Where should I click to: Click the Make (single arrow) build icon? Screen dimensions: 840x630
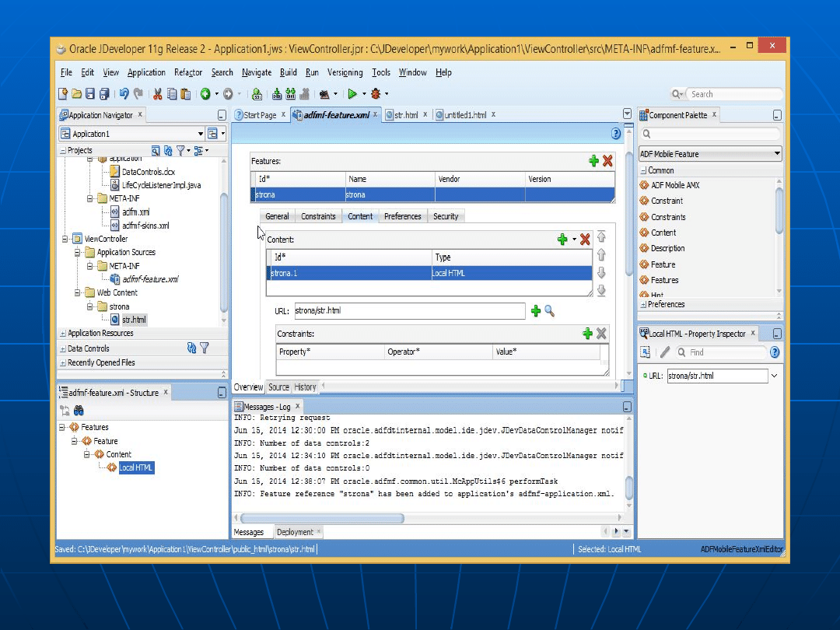(x=276, y=94)
